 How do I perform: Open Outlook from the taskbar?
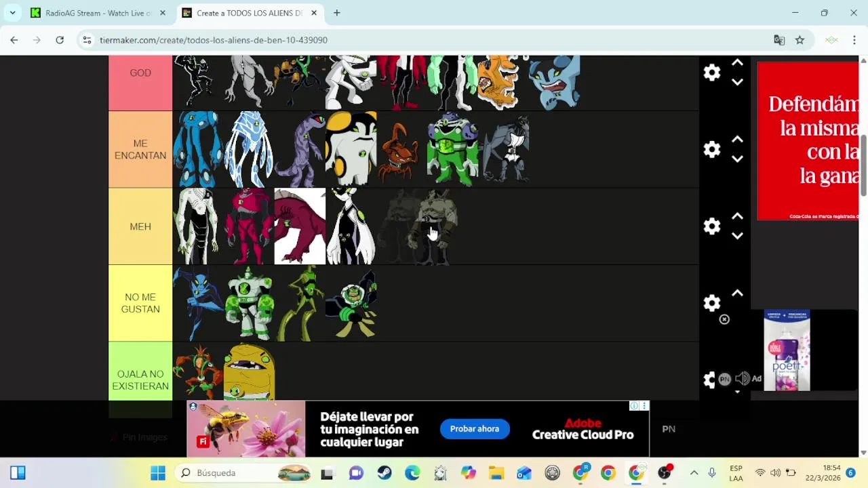pos(524,473)
